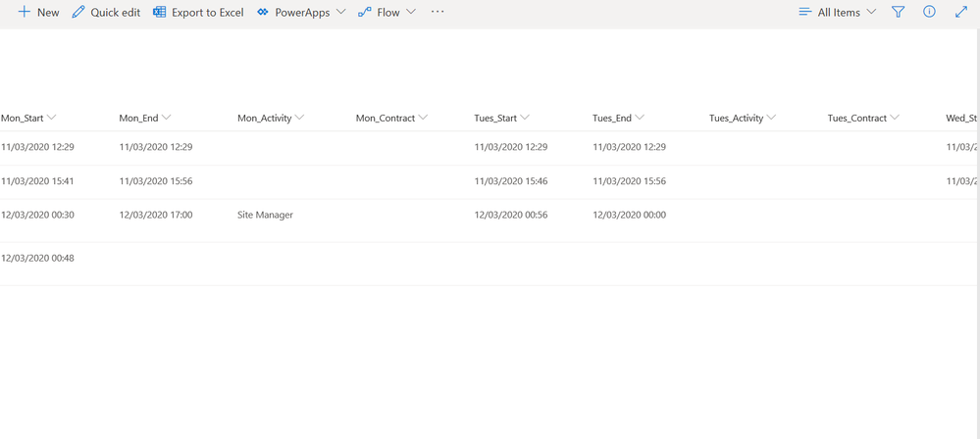980x439 pixels.
Task: Click the New button label
Action: pos(48,13)
